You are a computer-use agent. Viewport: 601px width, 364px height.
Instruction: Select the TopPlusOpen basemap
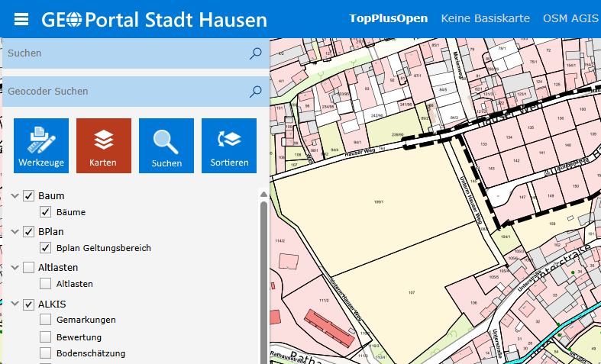click(388, 18)
